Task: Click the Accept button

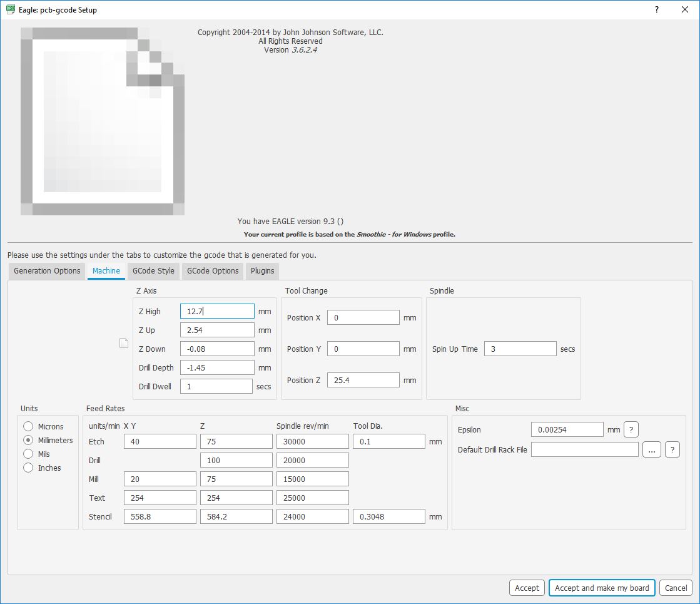Action: [x=527, y=588]
